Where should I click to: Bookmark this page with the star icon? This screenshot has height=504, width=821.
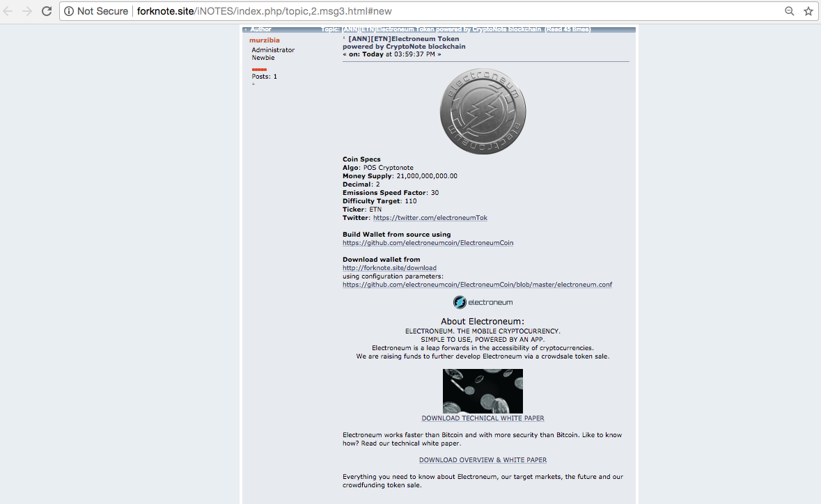click(808, 11)
